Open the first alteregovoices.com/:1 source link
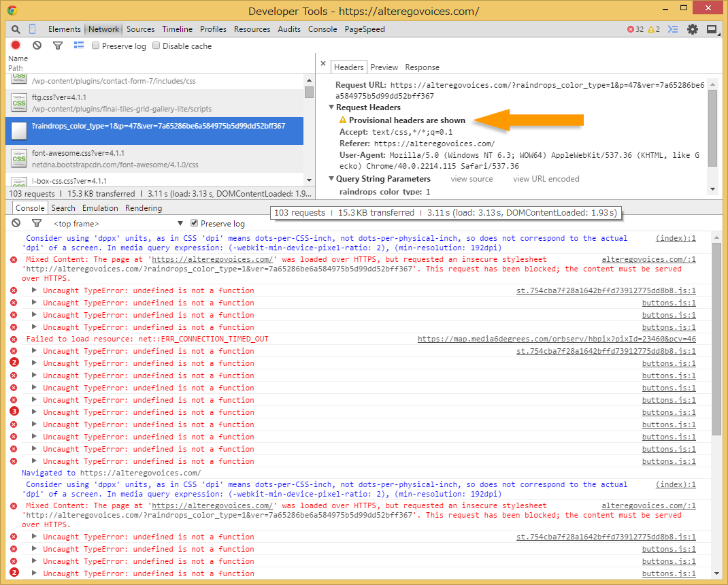The height and width of the screenshot is (585, 728). [648, 260]
